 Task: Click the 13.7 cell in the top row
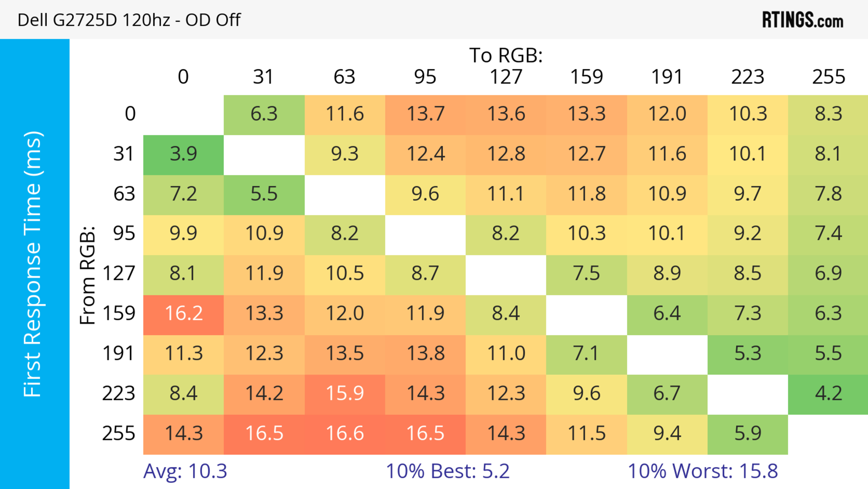tap(425, 114)
